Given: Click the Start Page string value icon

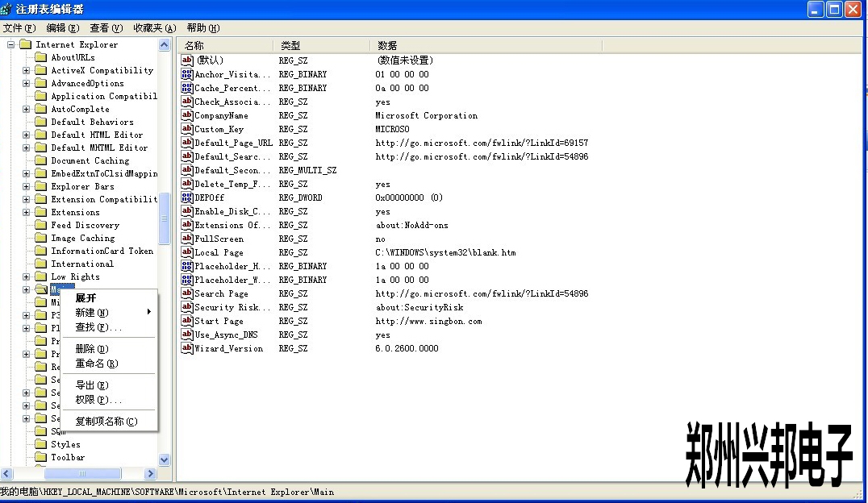Looking at the screenshot, I should click(187, 321).
